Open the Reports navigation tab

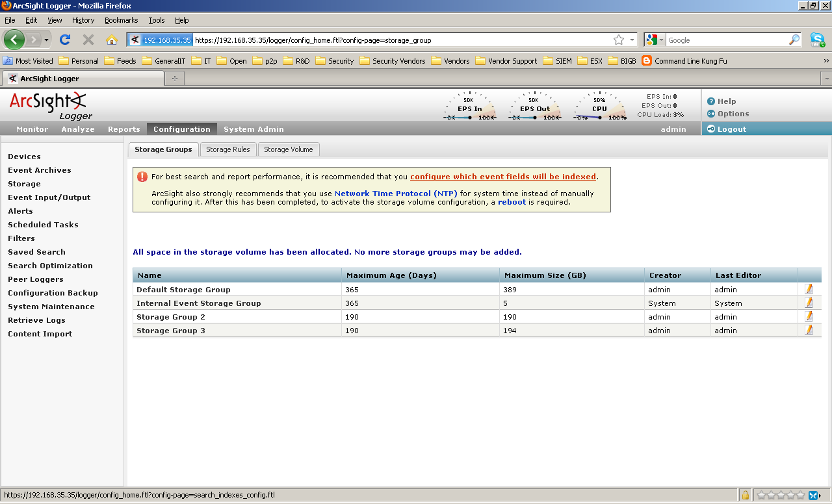point(124,129)
